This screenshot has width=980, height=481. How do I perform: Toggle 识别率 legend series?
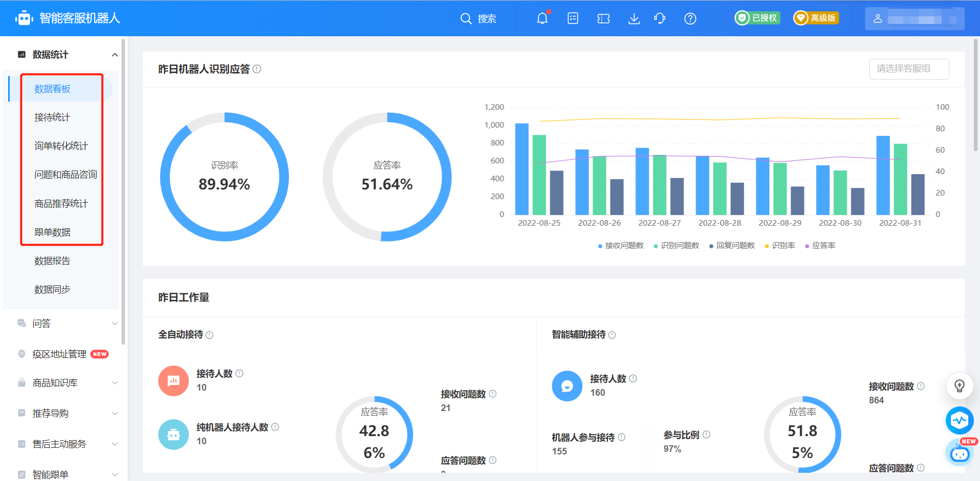click(x=780, y=246)
